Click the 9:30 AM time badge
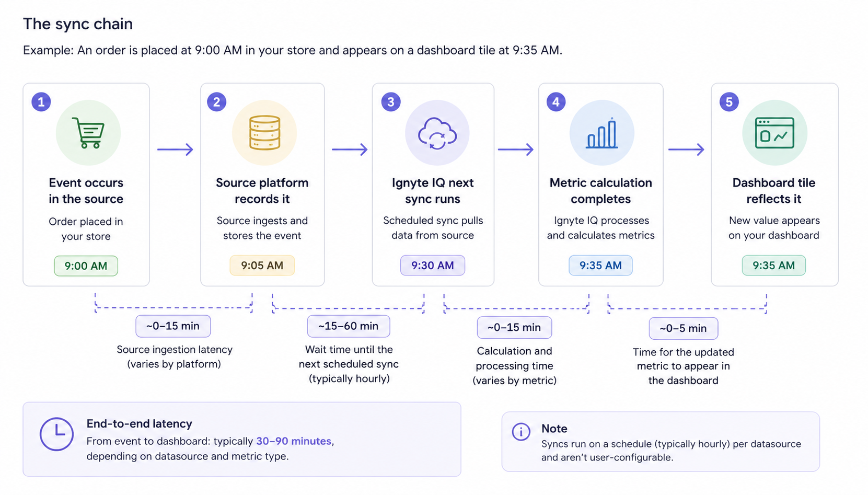The height and width of the screenshot is (495, 868). (433, 265)
